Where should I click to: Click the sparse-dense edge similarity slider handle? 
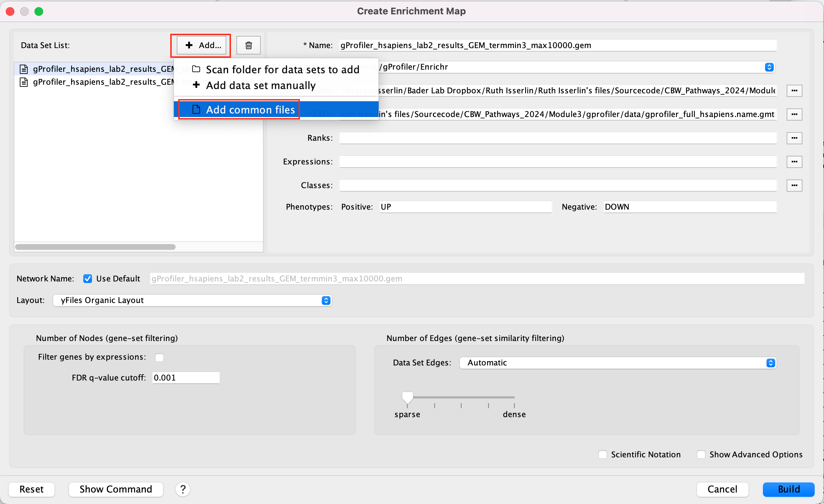[407, 397]
